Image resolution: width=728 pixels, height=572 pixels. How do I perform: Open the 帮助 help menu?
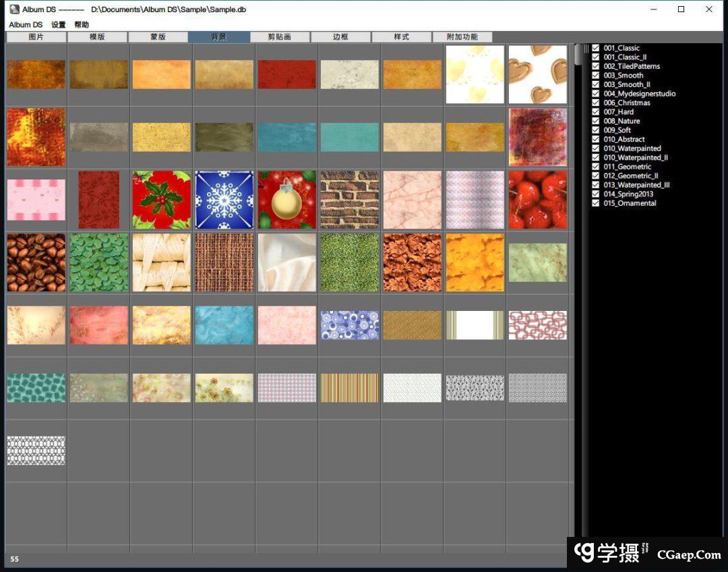point(82,25)
